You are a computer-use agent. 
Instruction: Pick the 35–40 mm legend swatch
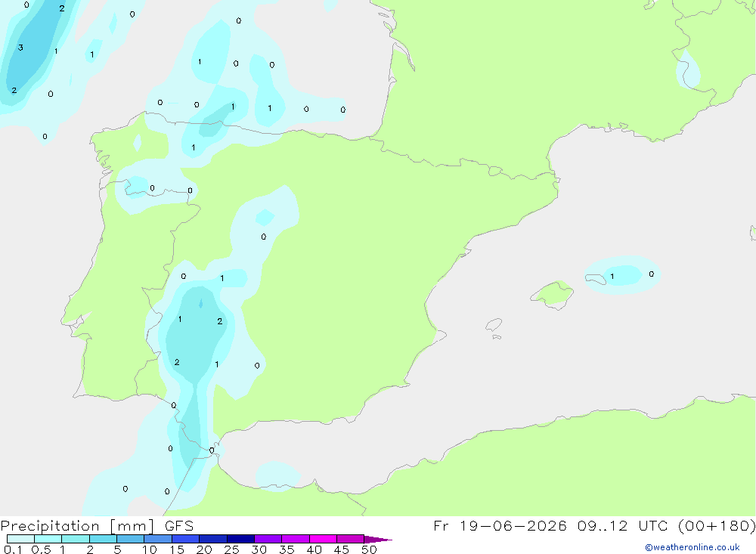(295, 539)
